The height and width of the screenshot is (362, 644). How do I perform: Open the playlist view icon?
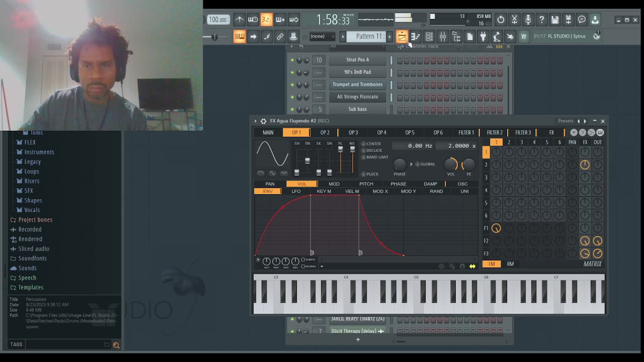tap(401, 36)
